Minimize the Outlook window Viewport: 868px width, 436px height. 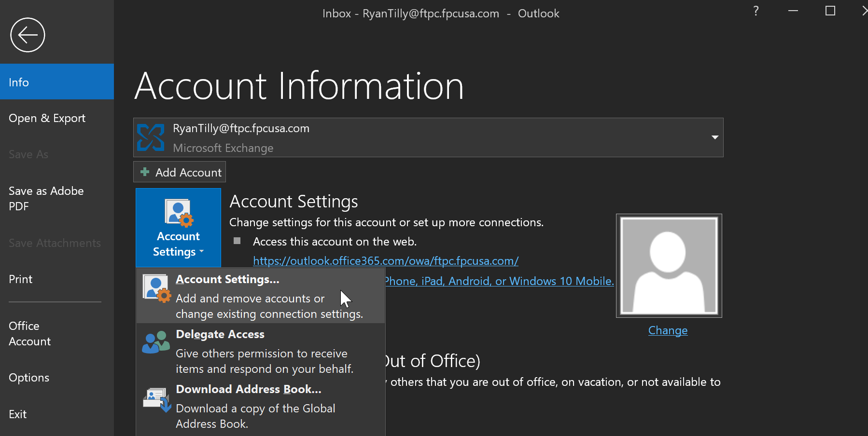(x=793, y=11)
